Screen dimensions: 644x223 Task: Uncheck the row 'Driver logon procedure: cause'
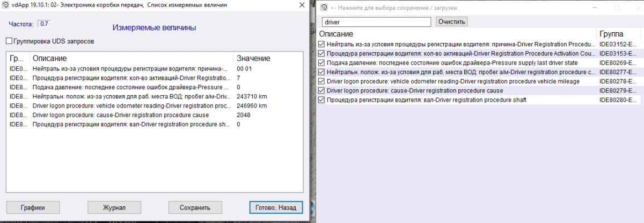click(x=321, y=90)
